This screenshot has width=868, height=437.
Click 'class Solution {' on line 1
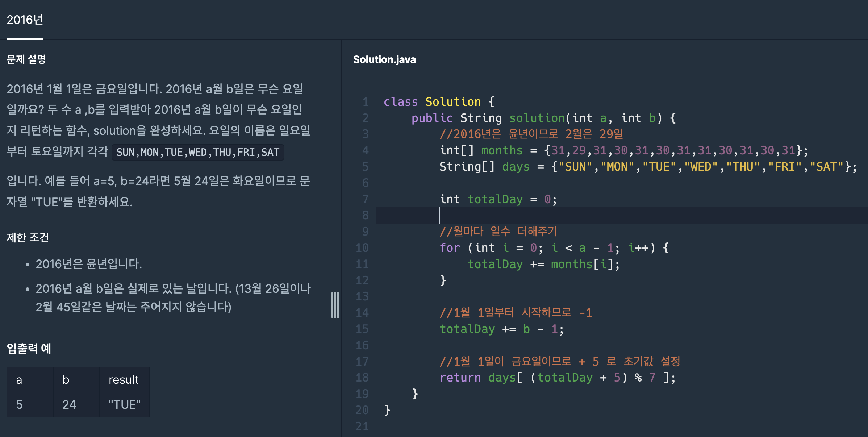click(x=439, y=102)
